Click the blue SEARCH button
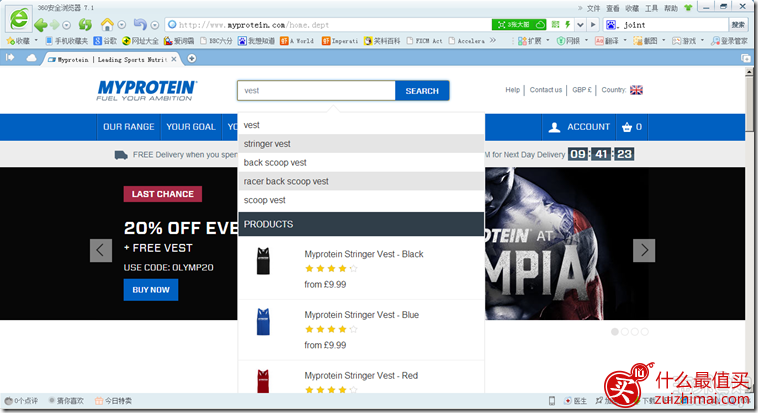 [x=422, y=91]
